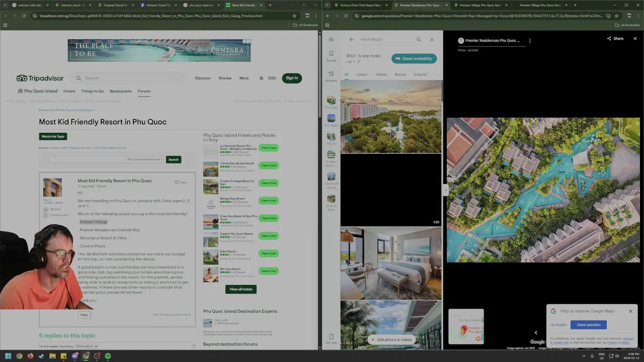Select the Forums tab
644x362 pixels.
click(144, 91)
